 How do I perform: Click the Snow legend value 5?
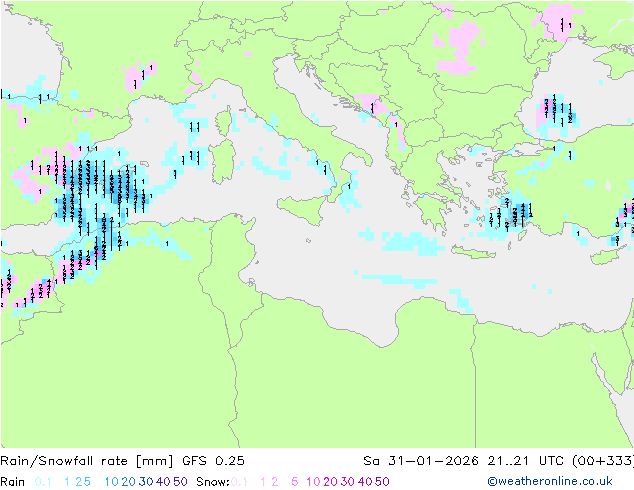(x=295, y=482)
